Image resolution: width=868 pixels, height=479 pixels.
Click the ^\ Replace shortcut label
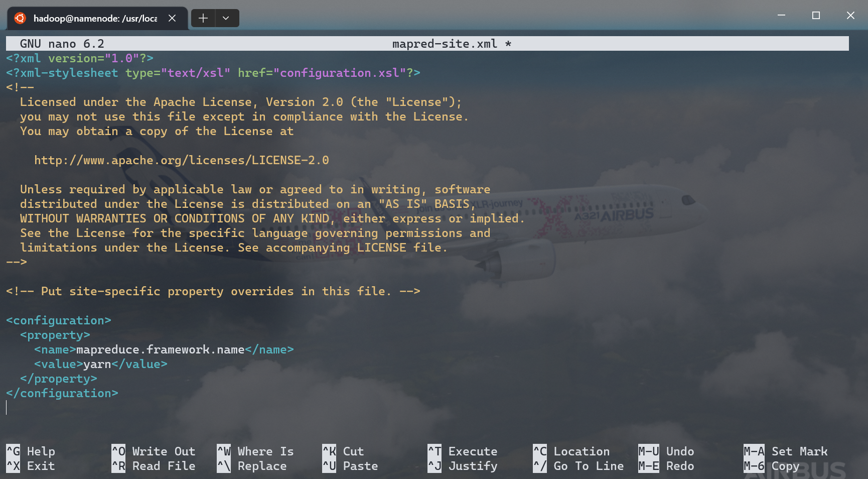pyautogui.click(x=252, y=466)
